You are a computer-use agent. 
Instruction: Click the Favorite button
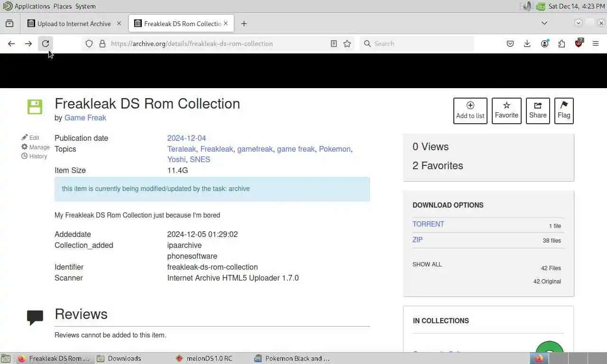click(x=506, y=111)
